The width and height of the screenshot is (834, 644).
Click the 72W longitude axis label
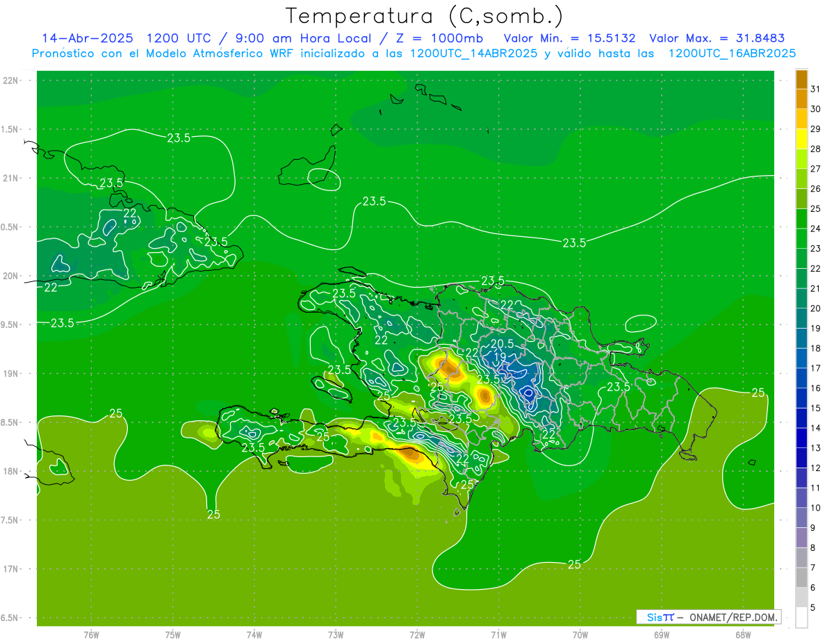(418, 634)
